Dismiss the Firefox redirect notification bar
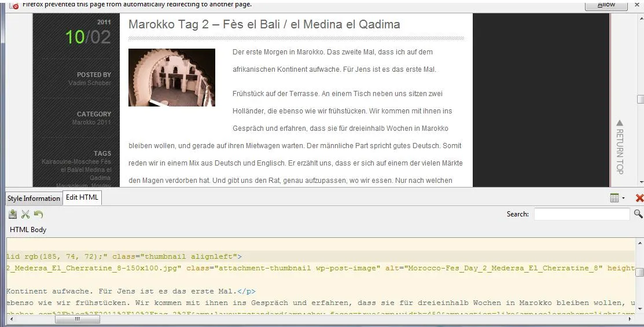 point(638,5)
